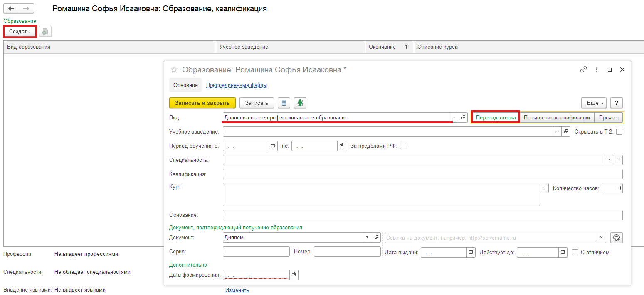Click into the Номер input field

pyautogui.click(x=347, y=251)
